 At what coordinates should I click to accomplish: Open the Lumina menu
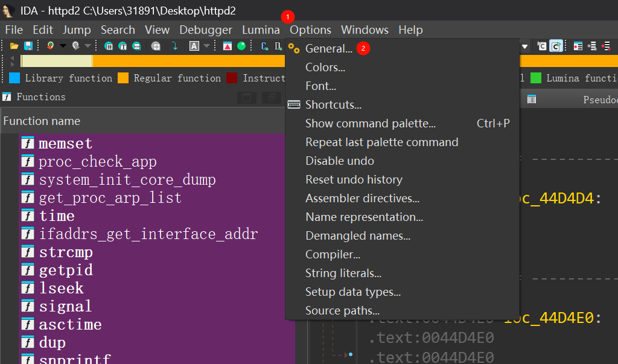click(261, 30)
